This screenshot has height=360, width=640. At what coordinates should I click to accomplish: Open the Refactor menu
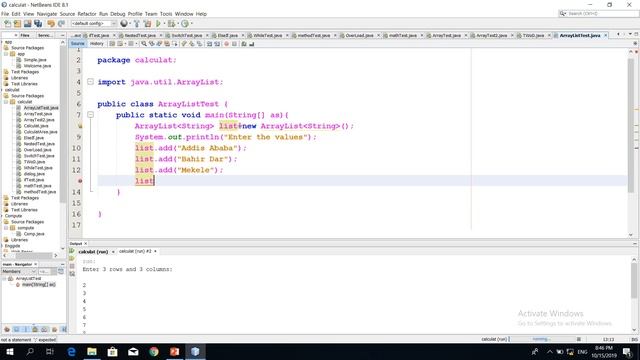pos(87,14)
